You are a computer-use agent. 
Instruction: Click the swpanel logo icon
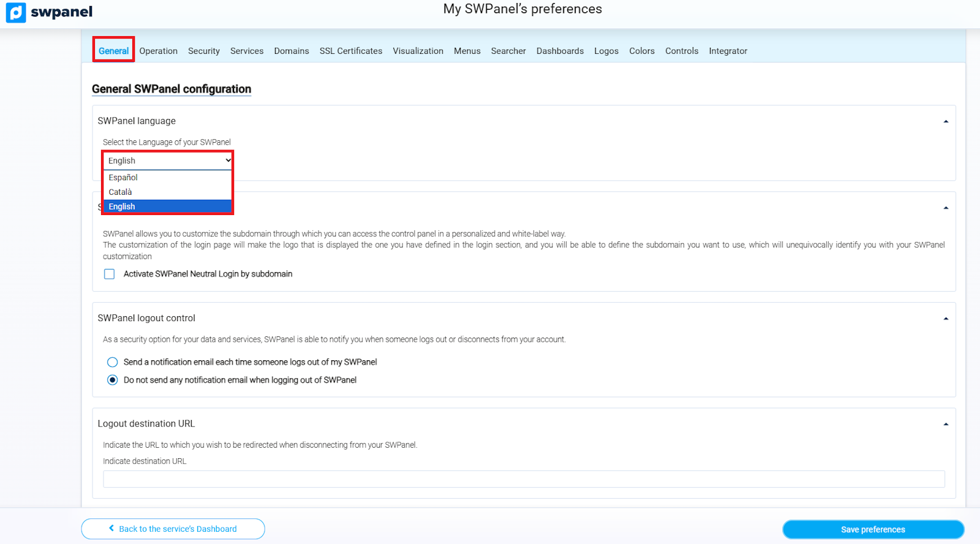[x=16, y=12]
